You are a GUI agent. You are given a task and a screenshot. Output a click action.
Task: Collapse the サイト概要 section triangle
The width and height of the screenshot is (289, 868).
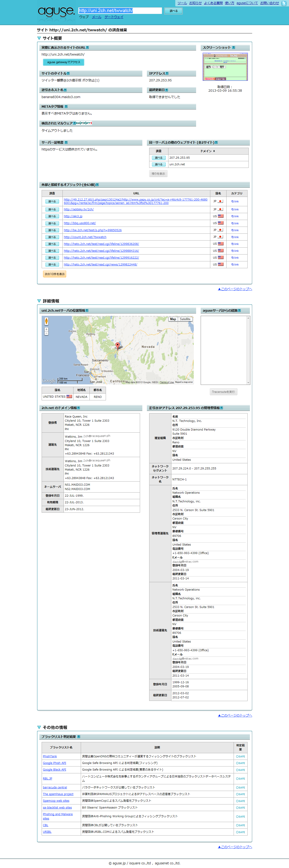[x=39, y=38]
